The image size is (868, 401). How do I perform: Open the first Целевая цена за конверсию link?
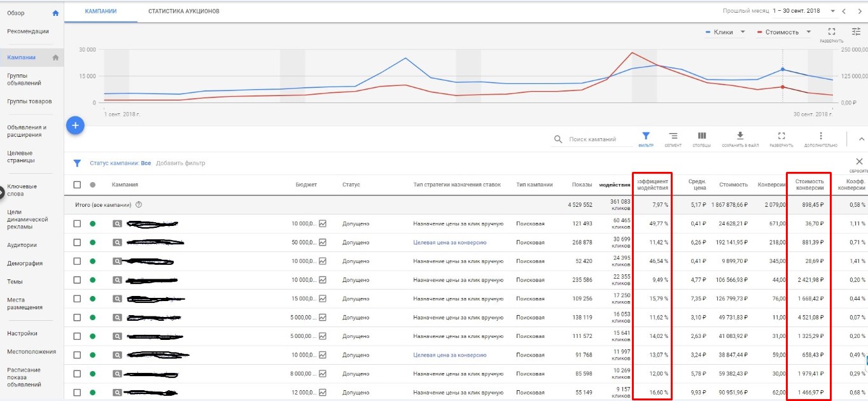coord(450,243)
